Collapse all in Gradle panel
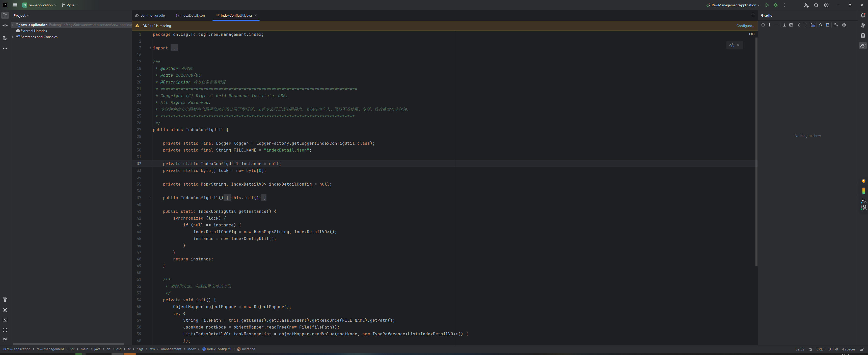Screen dimensions: 868x355 pos(806,25)
